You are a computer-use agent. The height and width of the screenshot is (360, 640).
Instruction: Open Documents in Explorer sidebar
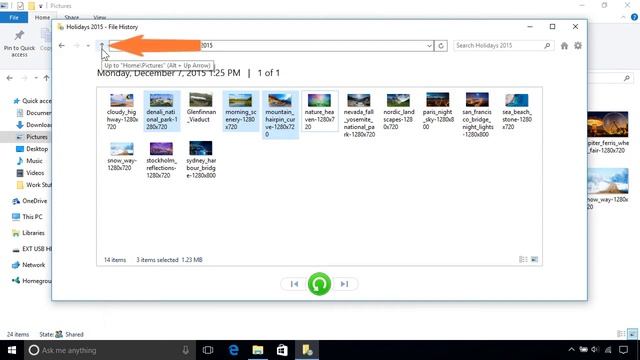tap(34, 113)
